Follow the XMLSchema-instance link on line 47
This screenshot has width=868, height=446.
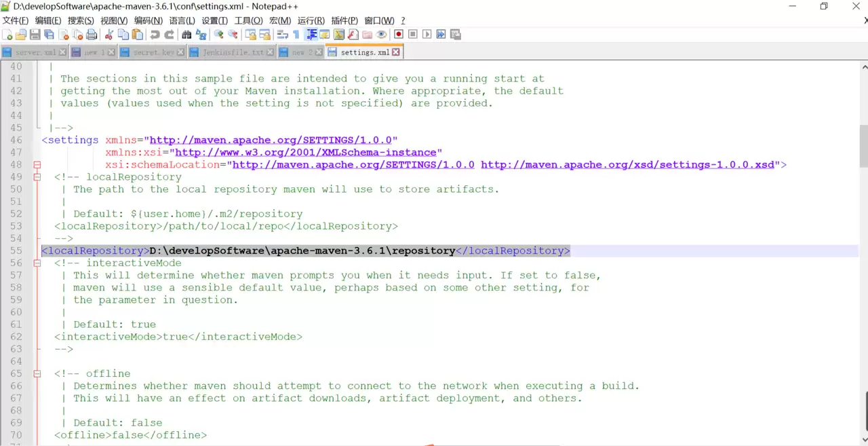click(306, 153)
